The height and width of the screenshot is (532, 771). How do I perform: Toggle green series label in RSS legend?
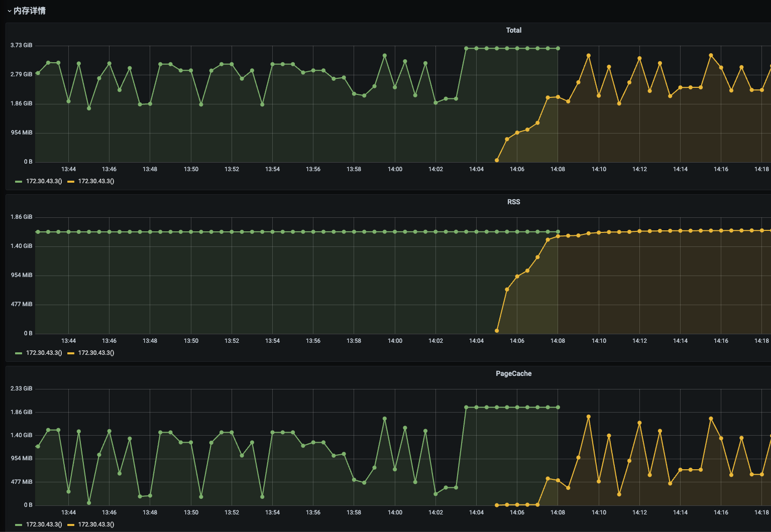click(x=44, y=353)
